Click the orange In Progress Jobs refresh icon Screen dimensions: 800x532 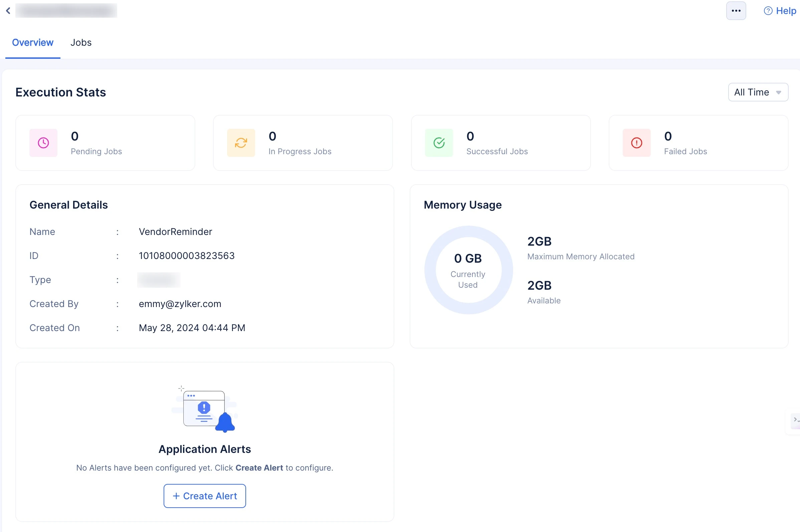pyautogui.click(x=241, y=143)
